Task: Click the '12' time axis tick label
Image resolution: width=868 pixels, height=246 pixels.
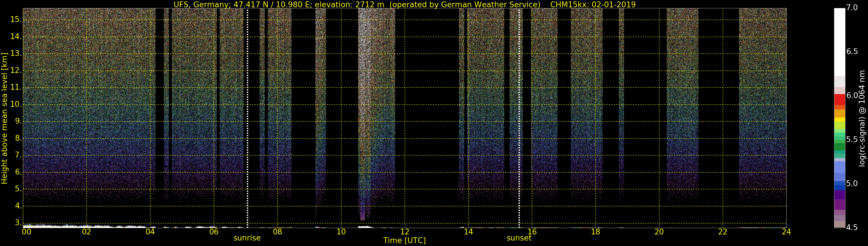Action: (x=405, y=232)
